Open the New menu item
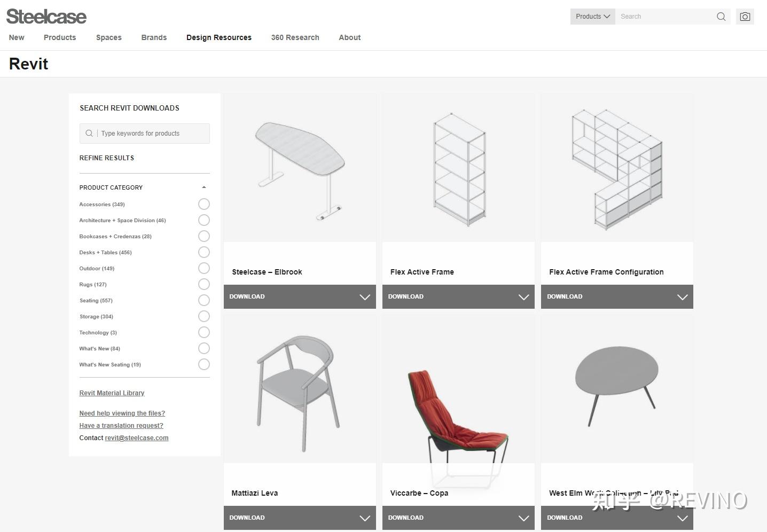This screenshot has width=767, height=532. click(x=17, y=37)
